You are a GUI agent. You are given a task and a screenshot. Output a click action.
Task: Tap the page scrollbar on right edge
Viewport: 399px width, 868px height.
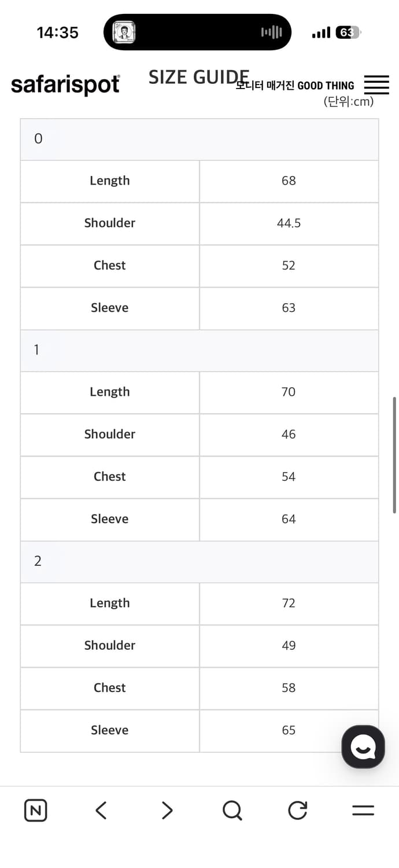coord(394,454)
